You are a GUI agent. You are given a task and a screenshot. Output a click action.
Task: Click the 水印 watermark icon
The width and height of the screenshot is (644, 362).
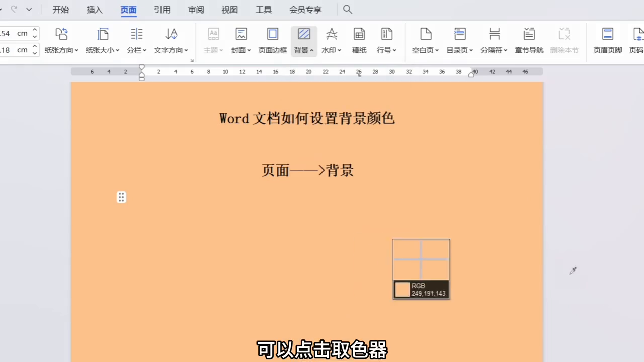pos(332,34)
